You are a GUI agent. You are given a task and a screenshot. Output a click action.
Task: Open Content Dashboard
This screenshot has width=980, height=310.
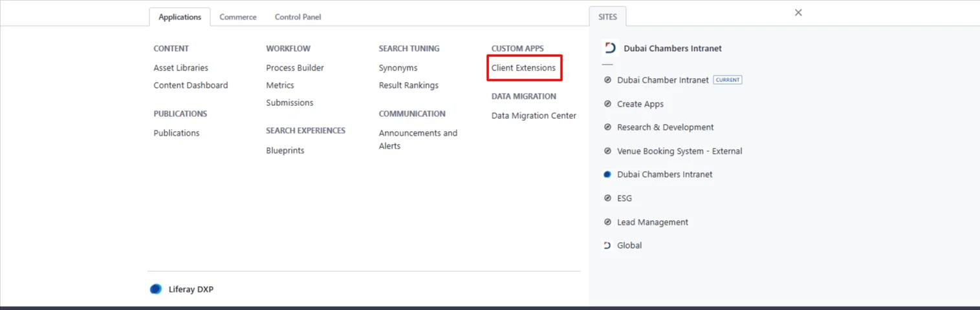tap(190, 85)
